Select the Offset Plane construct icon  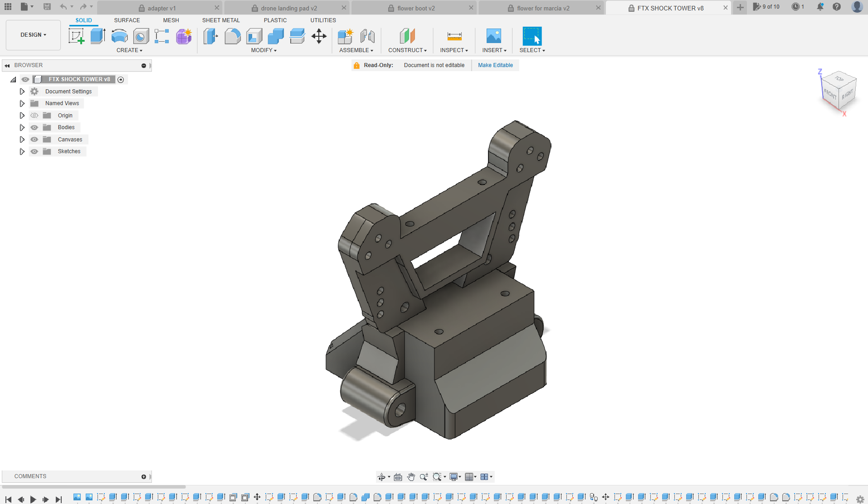(407, 36)
